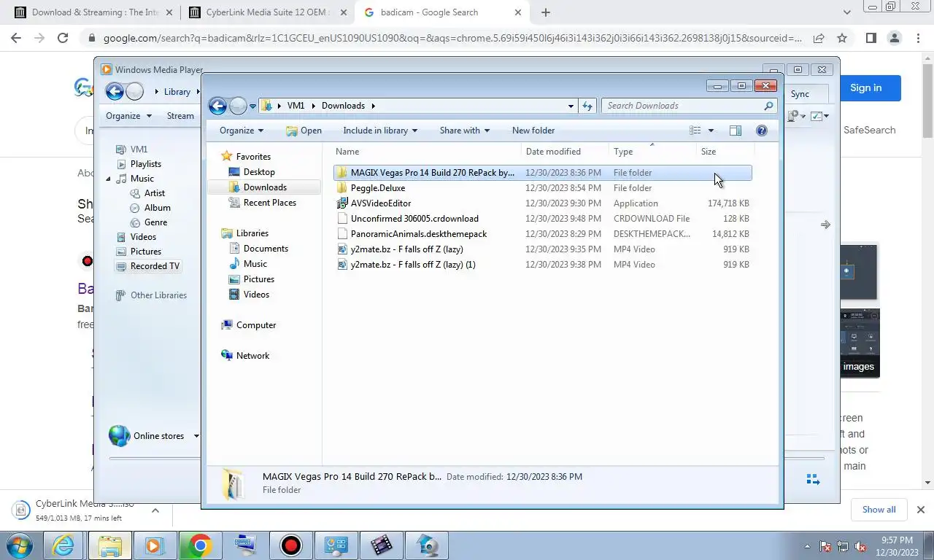Reload the Chrome page
Viewport: 934px width, 560px height.
63,38
